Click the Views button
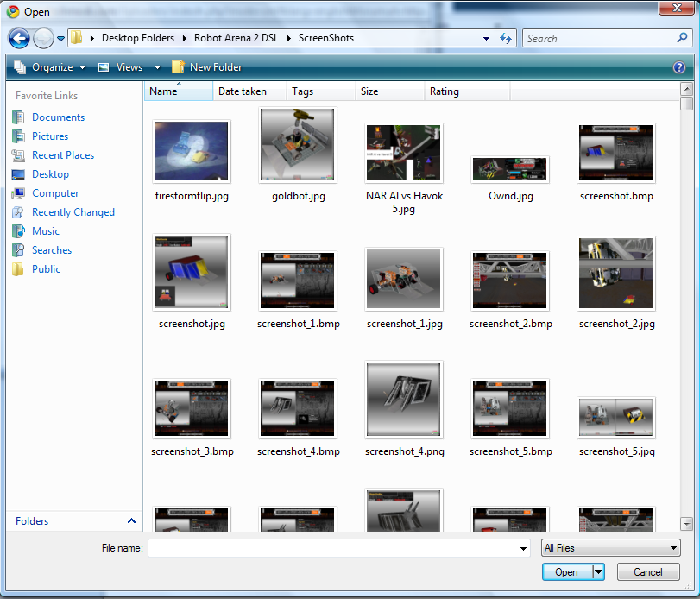700x599 pixels. [x=121, y=67]
